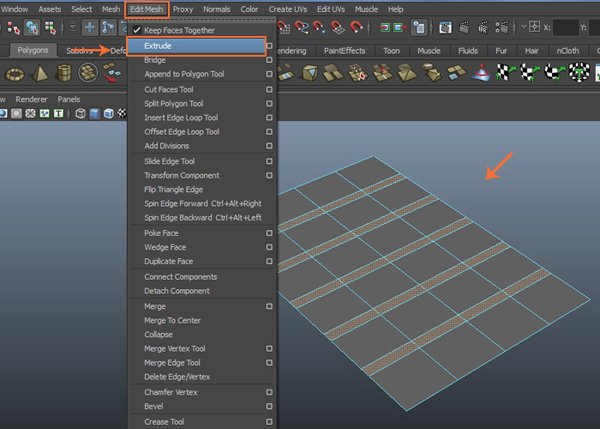
Task: Choose Slide Edge Tool
Action: 170,161
